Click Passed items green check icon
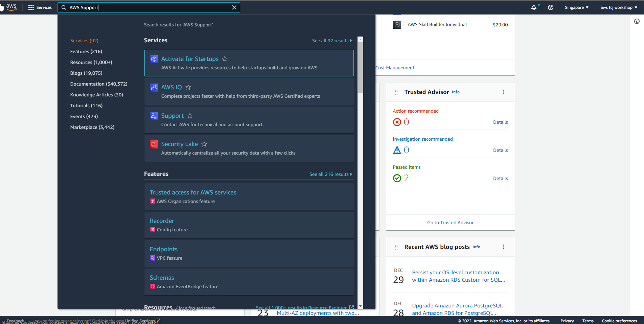This screenshot has width=644, height=324. coord(397,178)
